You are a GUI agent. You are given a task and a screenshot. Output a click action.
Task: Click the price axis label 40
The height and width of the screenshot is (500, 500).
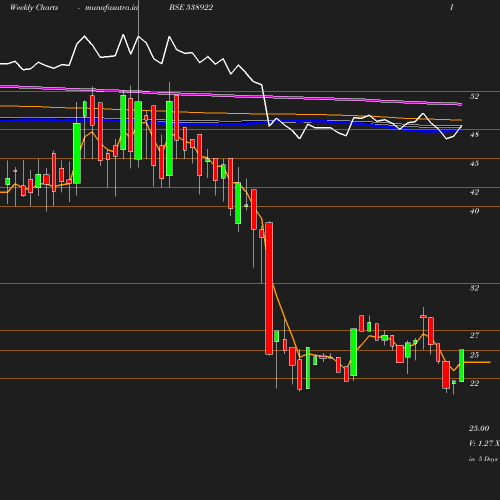pyautogui.click(x=474, y=211)
